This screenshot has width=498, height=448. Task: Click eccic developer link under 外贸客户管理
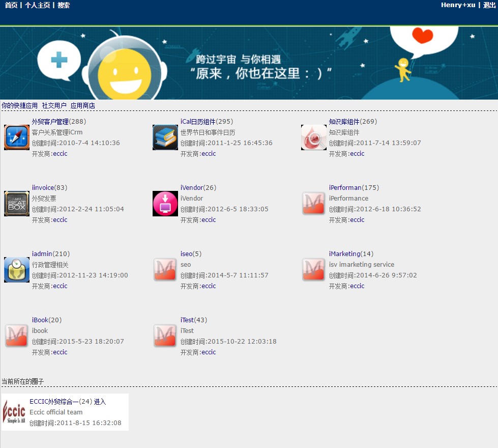tap(60, 154)
